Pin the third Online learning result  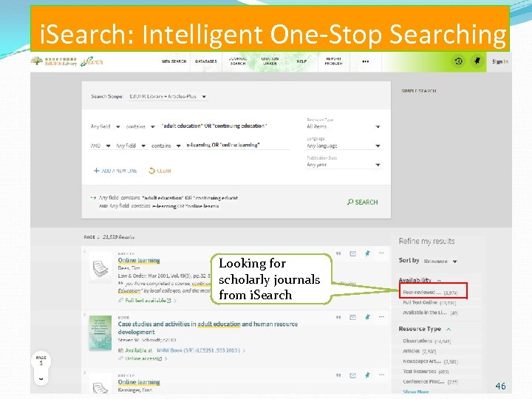click(367, 375)
